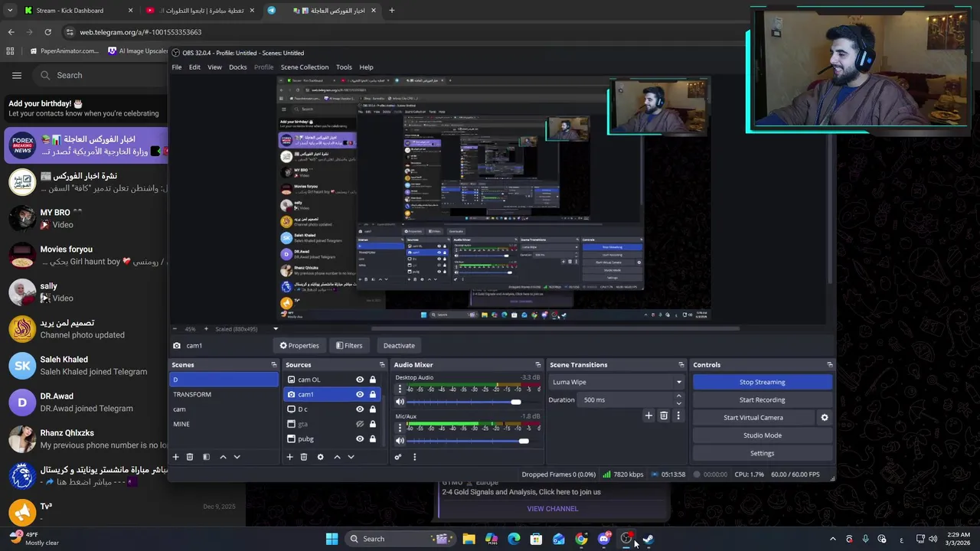Open source properties gear in Sources panel

pyautogui.click(x=320, y=457)
